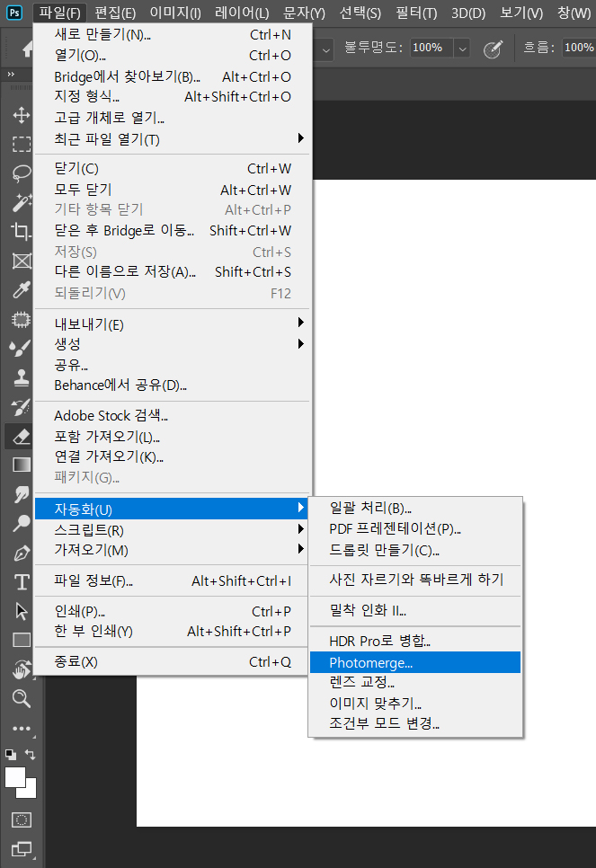Image resolution: width=596 pixels, height=868 pixels.
Task: Open the 보기(V) menu
Action: coord(521,13)
